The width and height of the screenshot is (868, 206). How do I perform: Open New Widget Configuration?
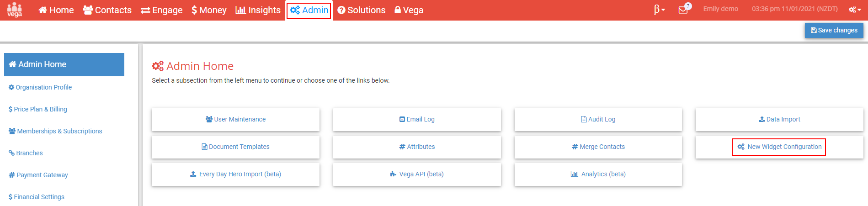coord(779,147)
